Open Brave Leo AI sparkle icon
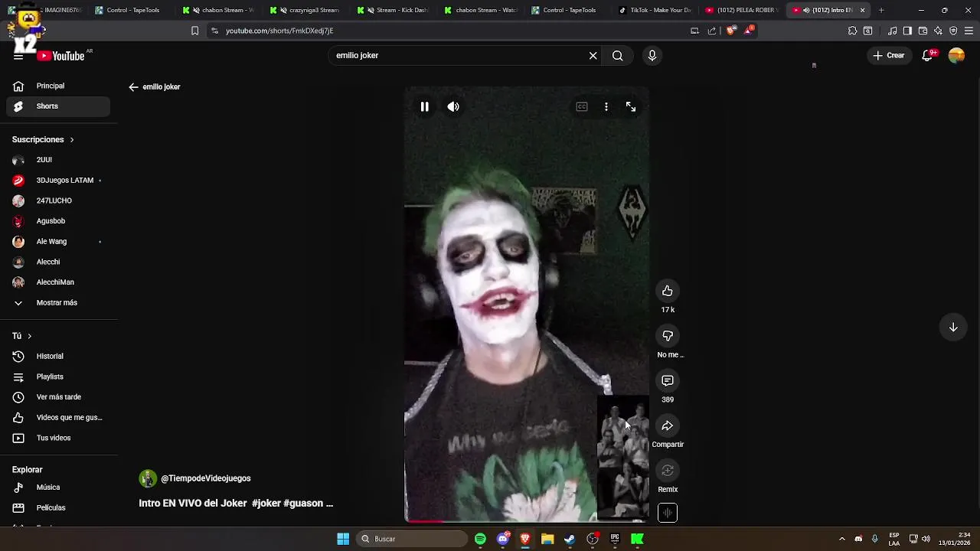980x551 pixels. [x=938, y=31]
